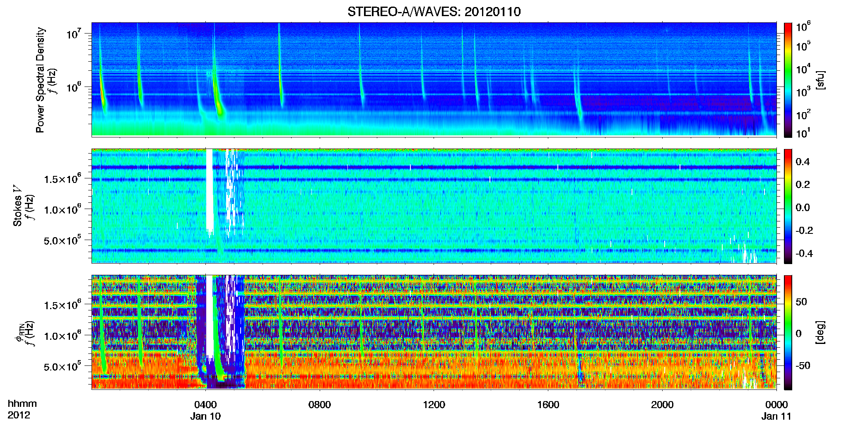Click the Stokes V axis label
The height and width of the screenshot is (447, 868).
[23, 206]
